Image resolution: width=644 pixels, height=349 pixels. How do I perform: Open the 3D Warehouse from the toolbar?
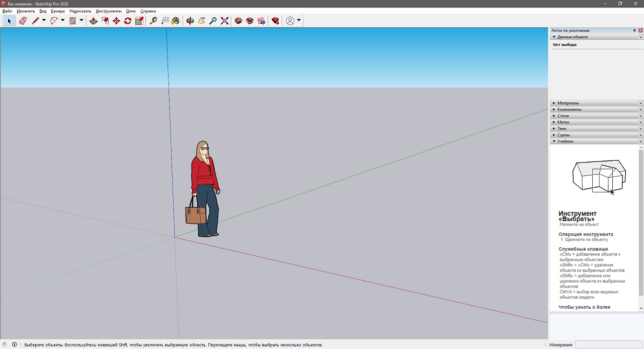238,21
